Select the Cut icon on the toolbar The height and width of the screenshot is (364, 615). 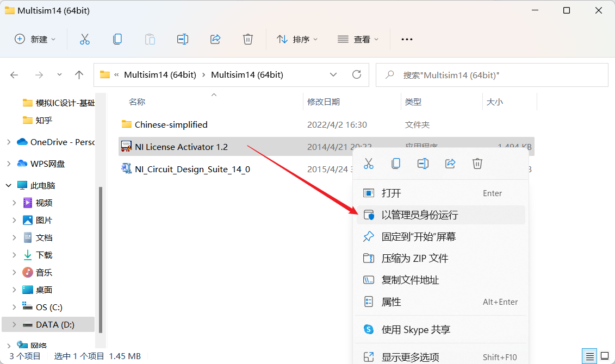pyautogui.click(x=84, y=39)
